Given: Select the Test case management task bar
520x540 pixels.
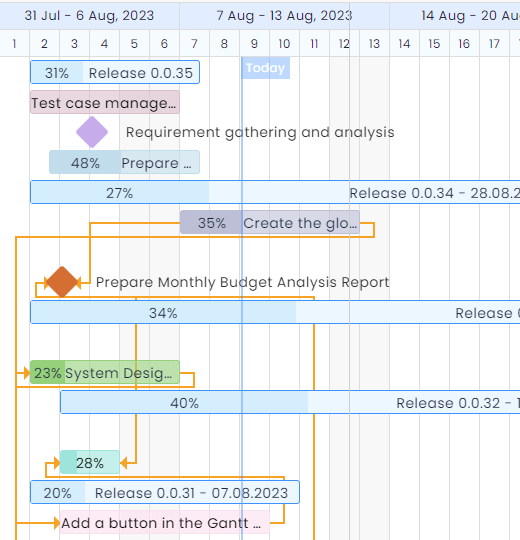Looking at the screenshot, I should coord(105,102).
